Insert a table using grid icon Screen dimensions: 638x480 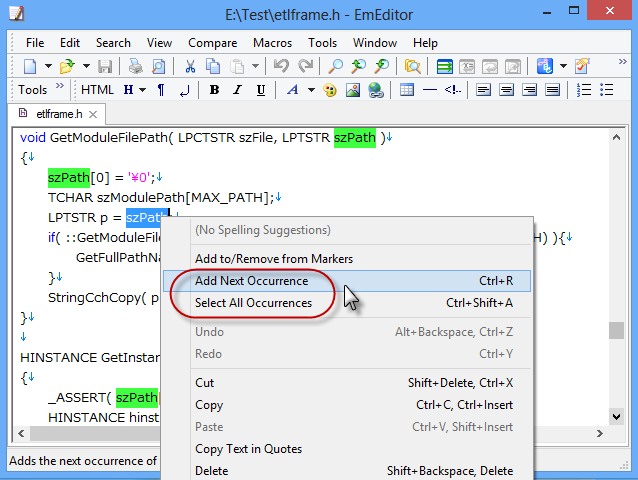[406, 90]
